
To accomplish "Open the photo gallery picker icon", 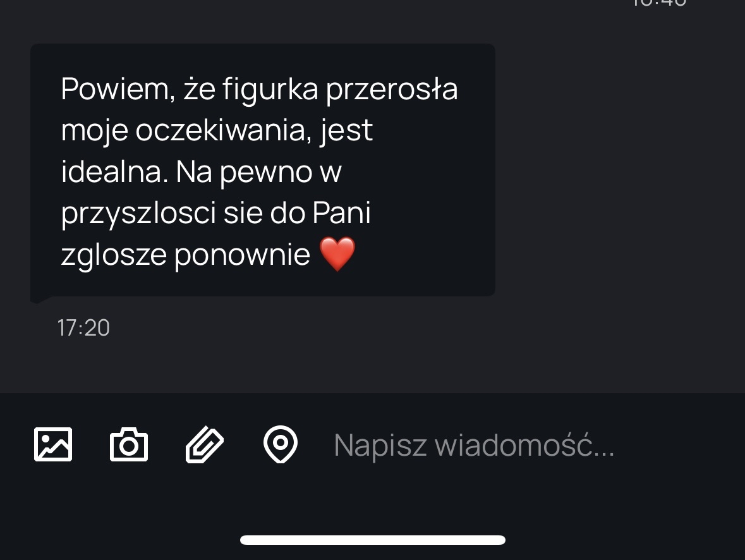I will click(x=53, y=444).
